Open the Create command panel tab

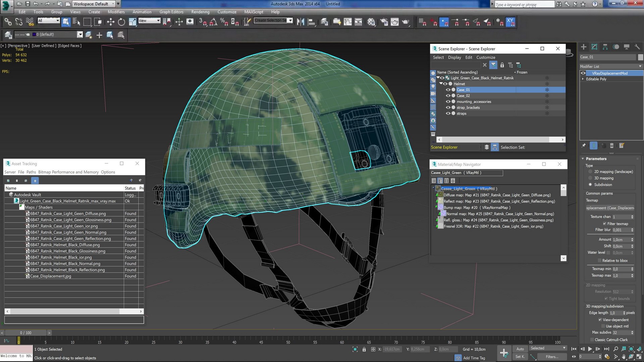[584, 47]
